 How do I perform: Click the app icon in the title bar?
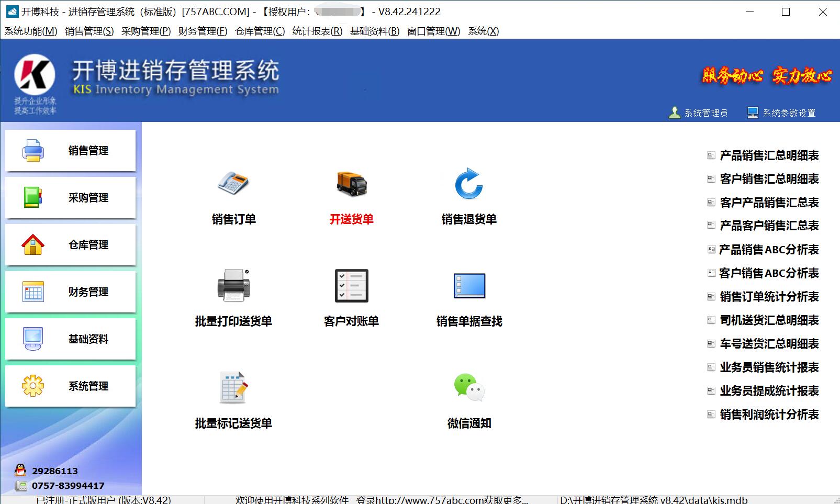pyautogui.click(x=12, y=12)
